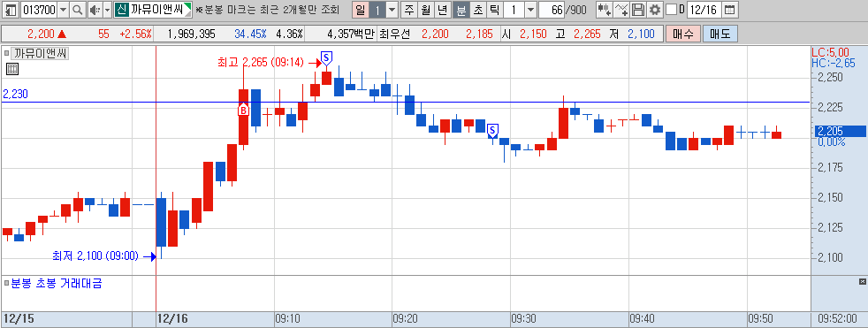Open the daily period count dropdown
Viewport: 868px width, 328px height.
pos(392,10)
